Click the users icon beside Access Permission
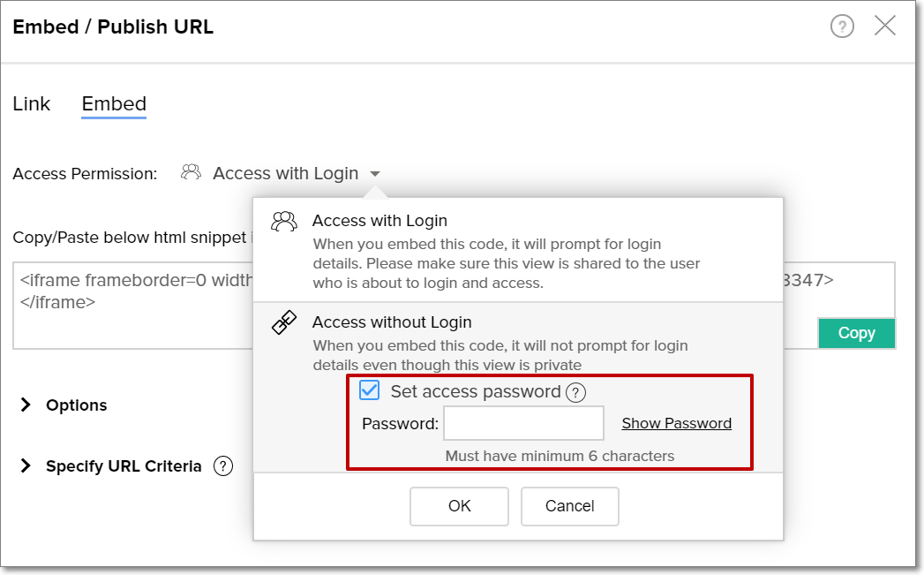 coord(191,173)
